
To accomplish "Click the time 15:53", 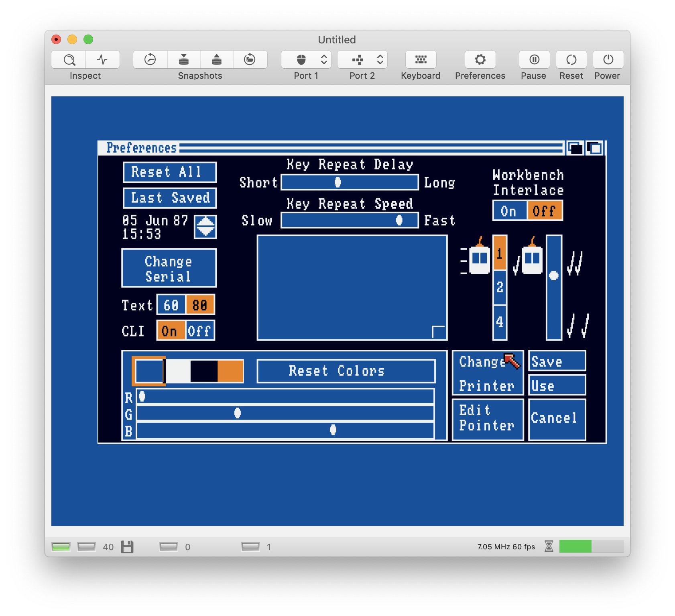I will click(141, 234).
